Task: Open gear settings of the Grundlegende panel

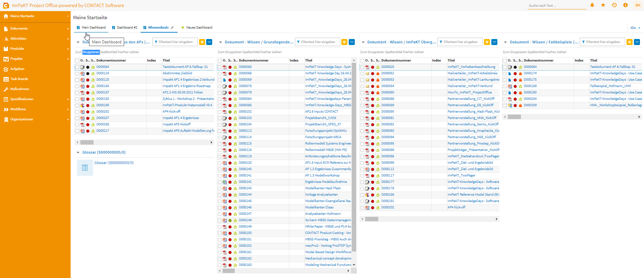Action: point(344,42)
